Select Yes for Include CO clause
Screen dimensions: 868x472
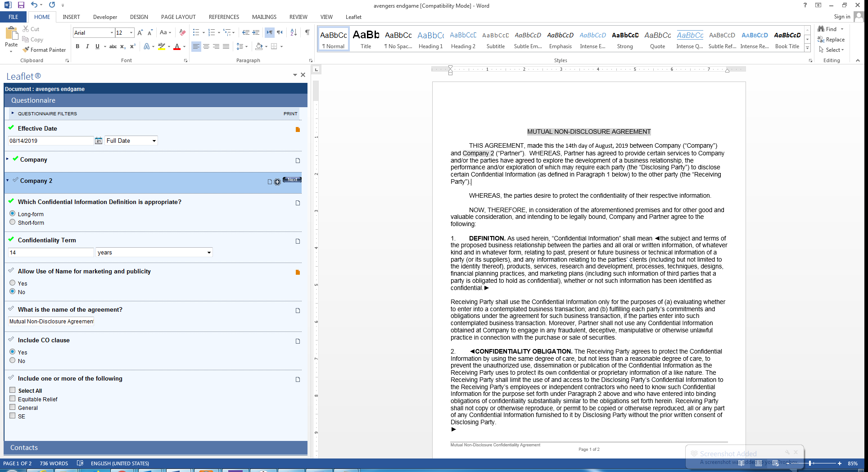pos(13,352)
